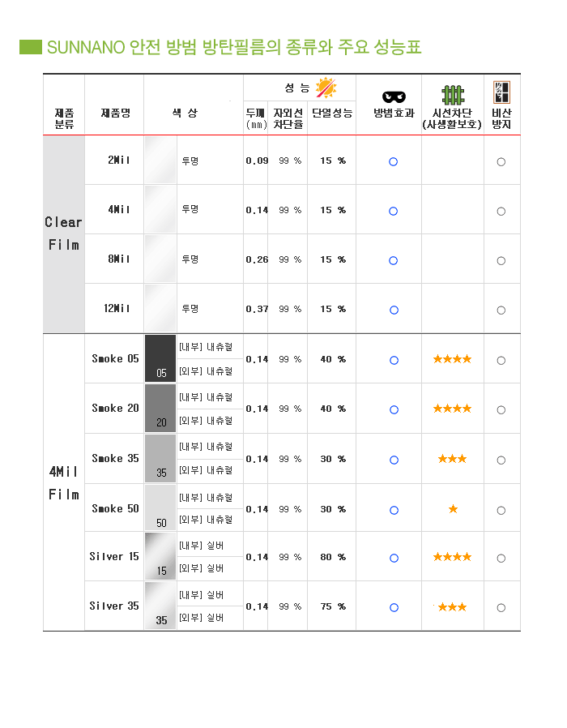Click the 8Mil product name
The height and width of the screenshot is (728, 567).
coord(119,259)
